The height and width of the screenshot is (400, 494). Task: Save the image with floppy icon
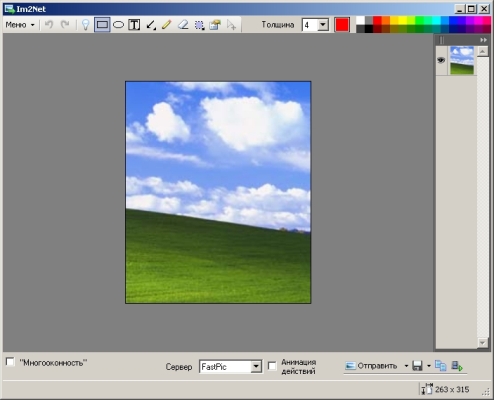(418, 366)
